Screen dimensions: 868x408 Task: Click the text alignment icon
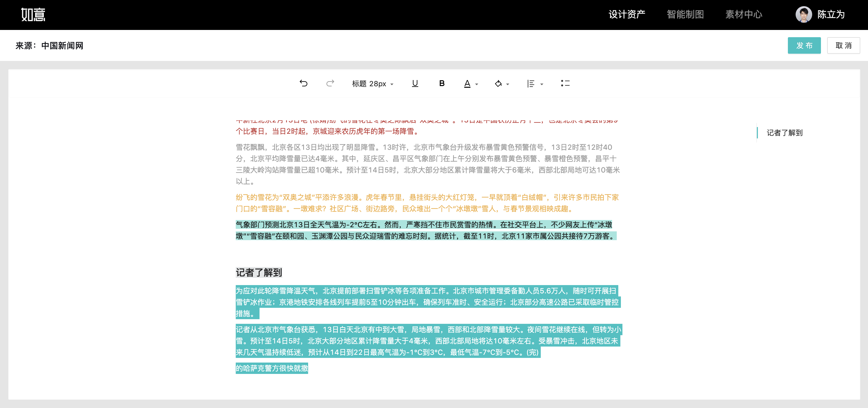click(531, 83)
